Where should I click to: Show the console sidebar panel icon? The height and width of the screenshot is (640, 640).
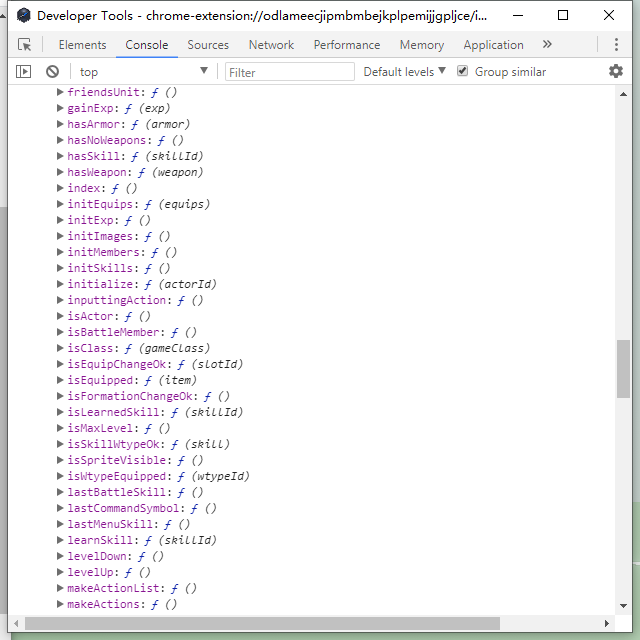pyautogui.click(x=23, y=72)
